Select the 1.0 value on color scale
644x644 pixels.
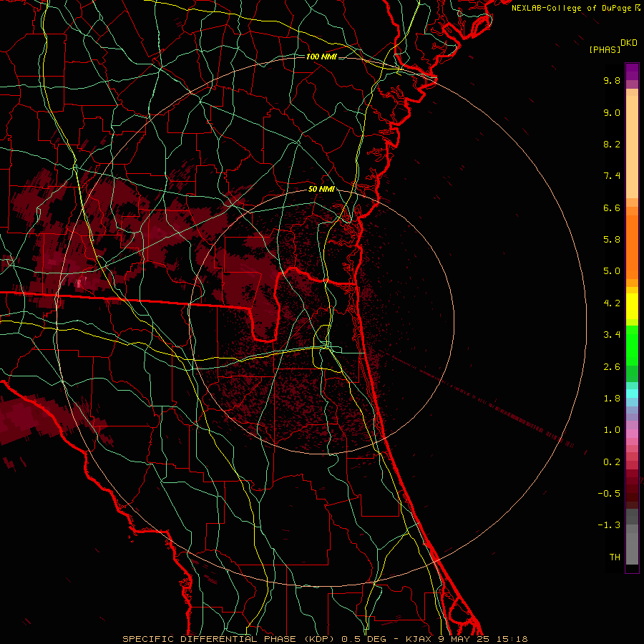tap(612, 430)
